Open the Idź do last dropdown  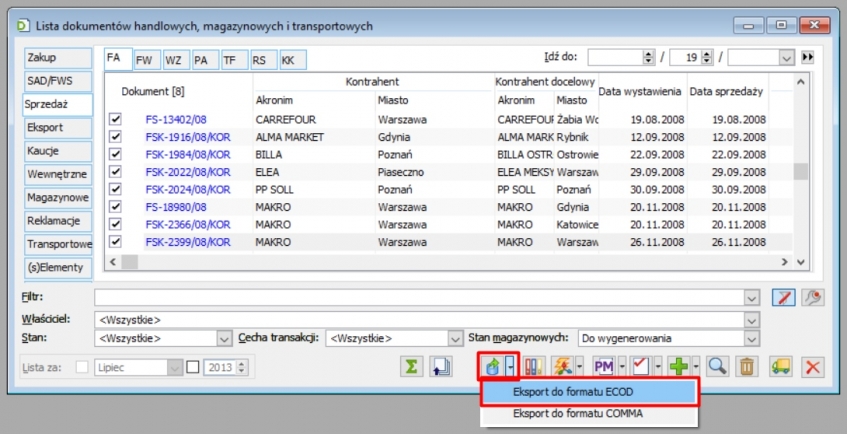tap(786, 57)
